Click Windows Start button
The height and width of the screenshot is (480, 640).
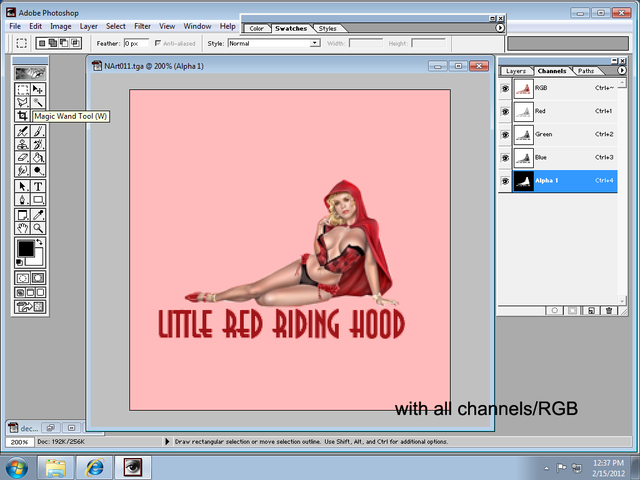17,468
